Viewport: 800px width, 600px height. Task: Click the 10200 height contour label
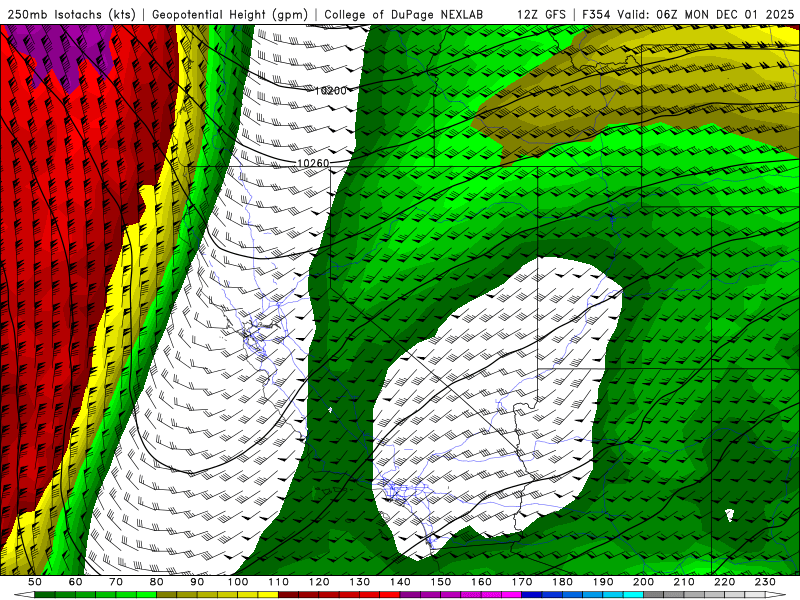point(331,91)
